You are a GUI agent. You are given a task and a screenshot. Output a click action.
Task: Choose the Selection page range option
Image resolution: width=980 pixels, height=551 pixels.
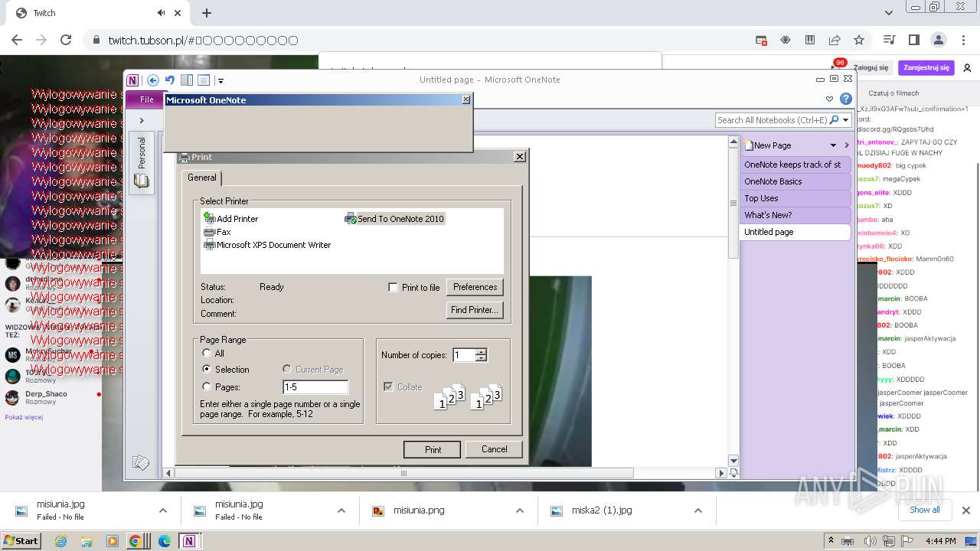[x=207, y=369]
